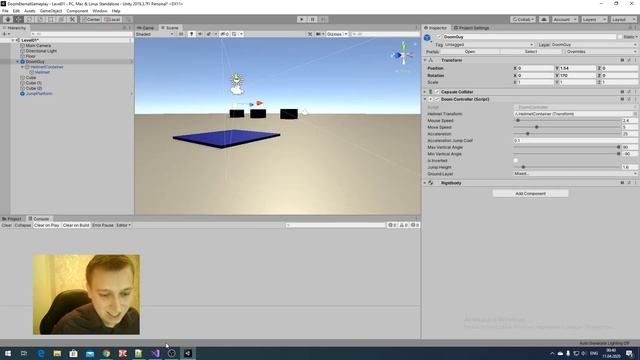
Task: Toggle Console warning filter icon
Action: point(403,225)
